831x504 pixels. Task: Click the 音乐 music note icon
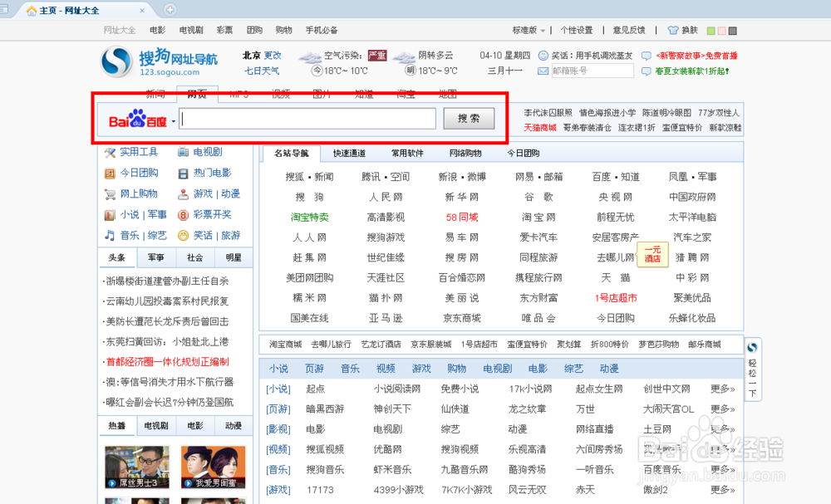point(110,236)
